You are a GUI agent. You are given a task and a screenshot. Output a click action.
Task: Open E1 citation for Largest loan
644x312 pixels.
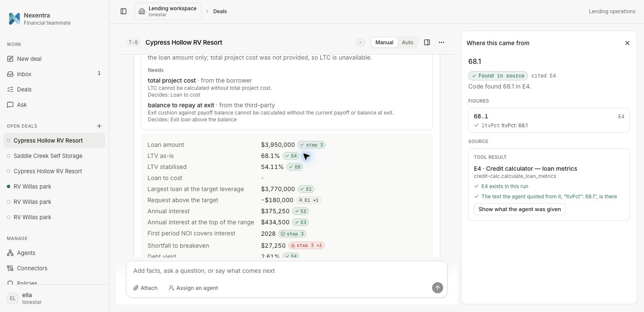(306, 189)
